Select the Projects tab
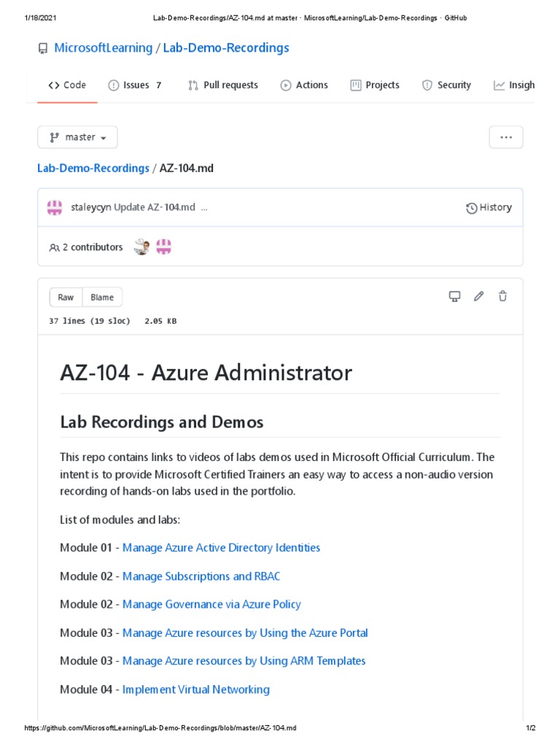The height and width of the screenshot is (747, 560). [375, 85]
